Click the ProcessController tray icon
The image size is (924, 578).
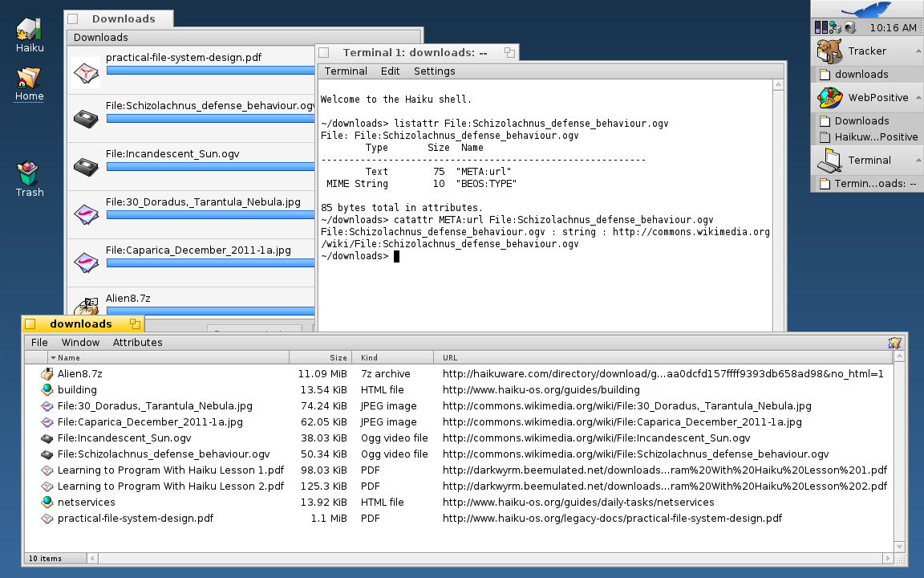point(821,27)
